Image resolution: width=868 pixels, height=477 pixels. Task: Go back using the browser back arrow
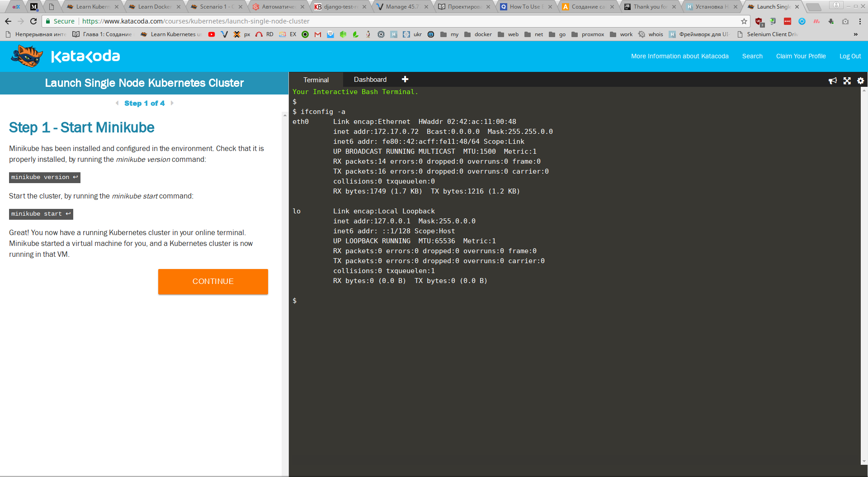point(8,21)
